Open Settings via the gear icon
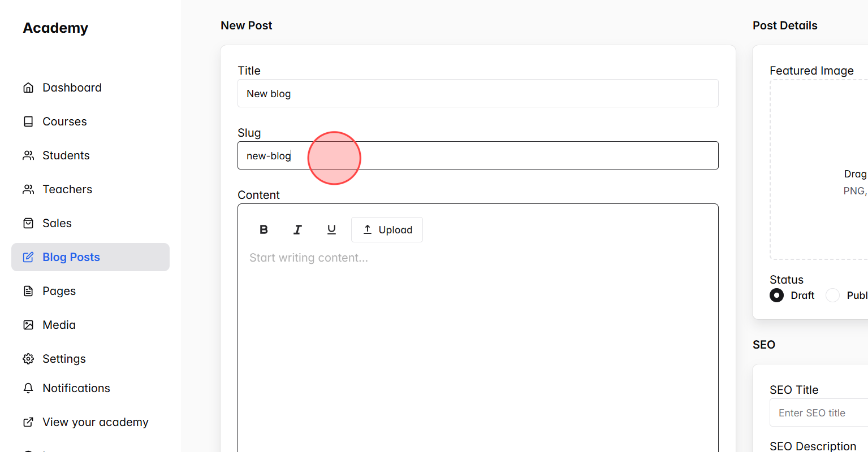 pyautogui.click(x=28, y=358)
